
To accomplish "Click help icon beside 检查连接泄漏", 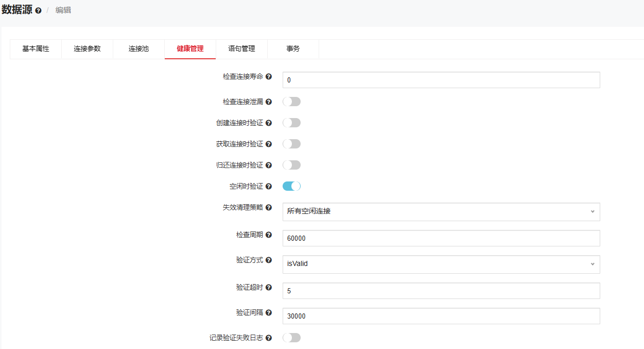I will coord(269,102).
